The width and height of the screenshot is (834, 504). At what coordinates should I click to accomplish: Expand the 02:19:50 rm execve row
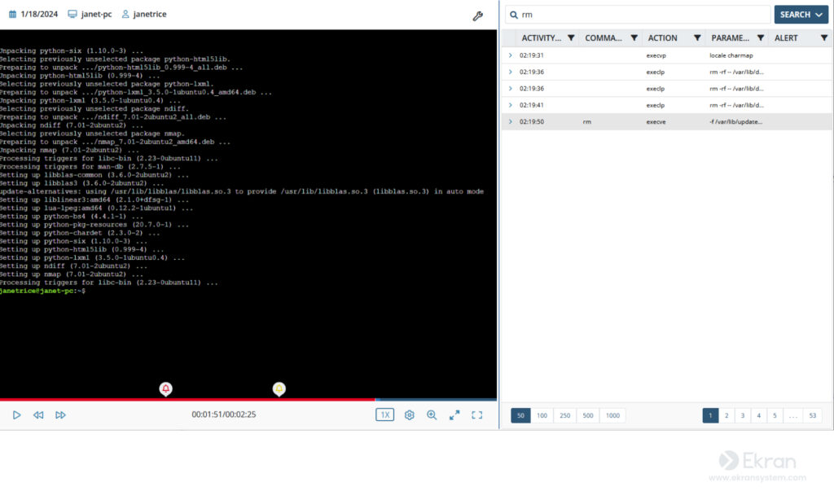point(511,122)
